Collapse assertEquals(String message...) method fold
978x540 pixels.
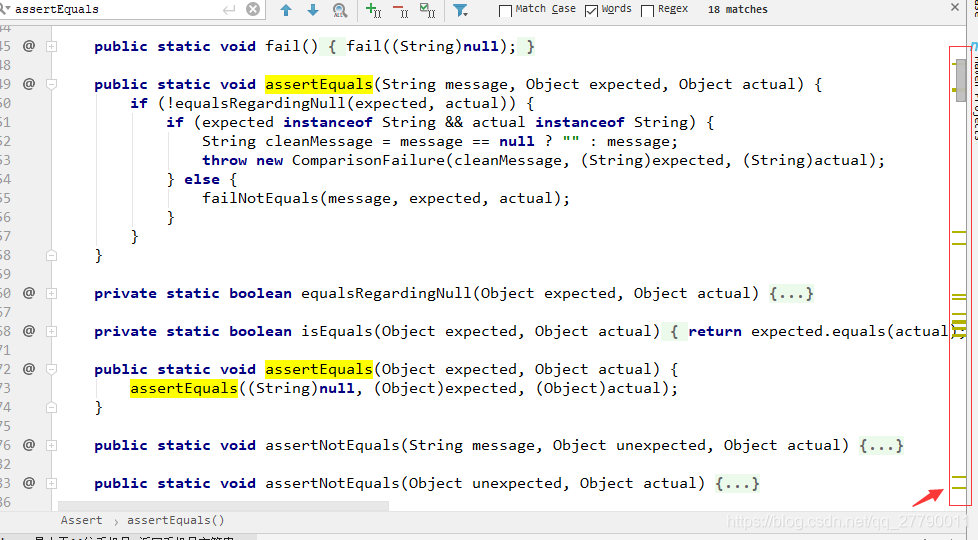[52, 84]
